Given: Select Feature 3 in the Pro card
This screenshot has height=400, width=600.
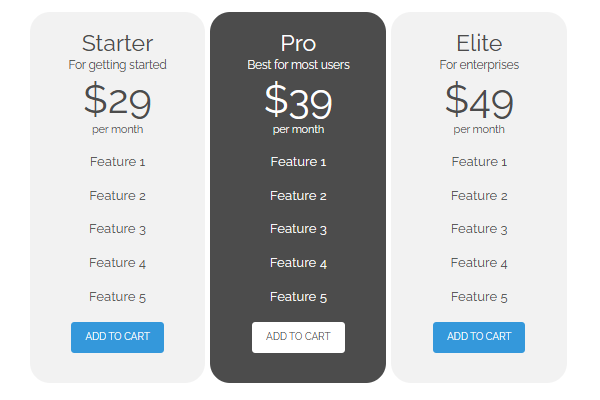Looking at the screenshot, I should [x=298, y=229].
